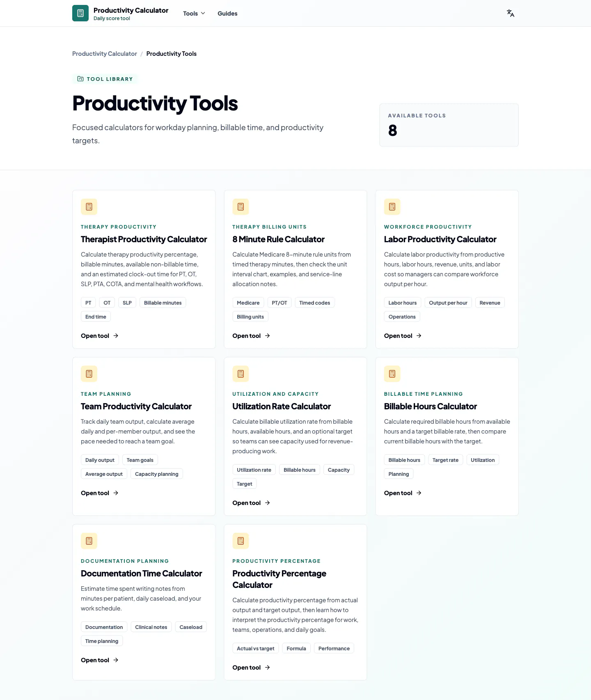
Task: Click the Tool Library badge icon
Action: [80, 79]
